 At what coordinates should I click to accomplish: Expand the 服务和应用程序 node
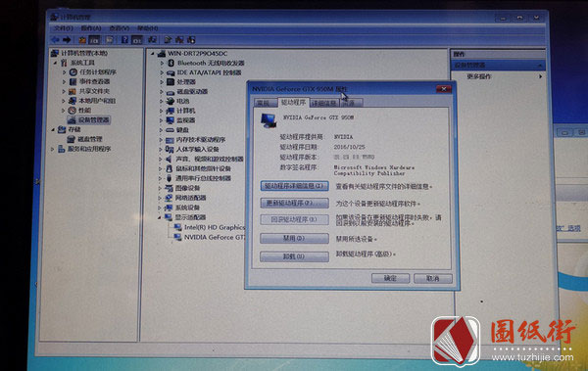coord(53,149)
